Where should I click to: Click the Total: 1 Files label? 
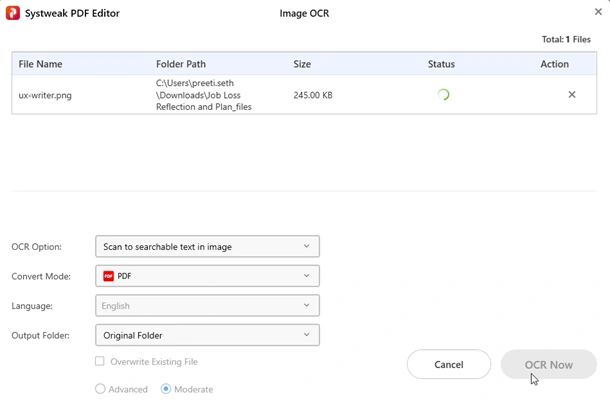click(566, 39)
